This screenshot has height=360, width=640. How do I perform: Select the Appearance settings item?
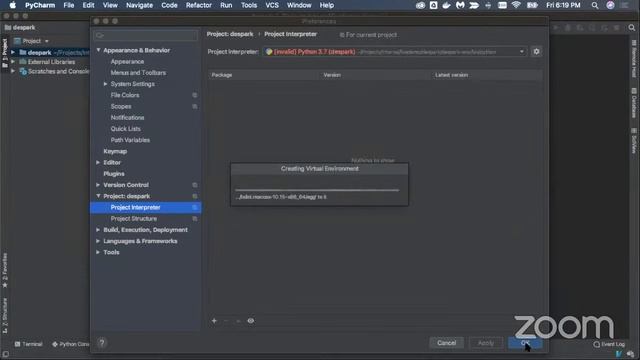(127, 62)
